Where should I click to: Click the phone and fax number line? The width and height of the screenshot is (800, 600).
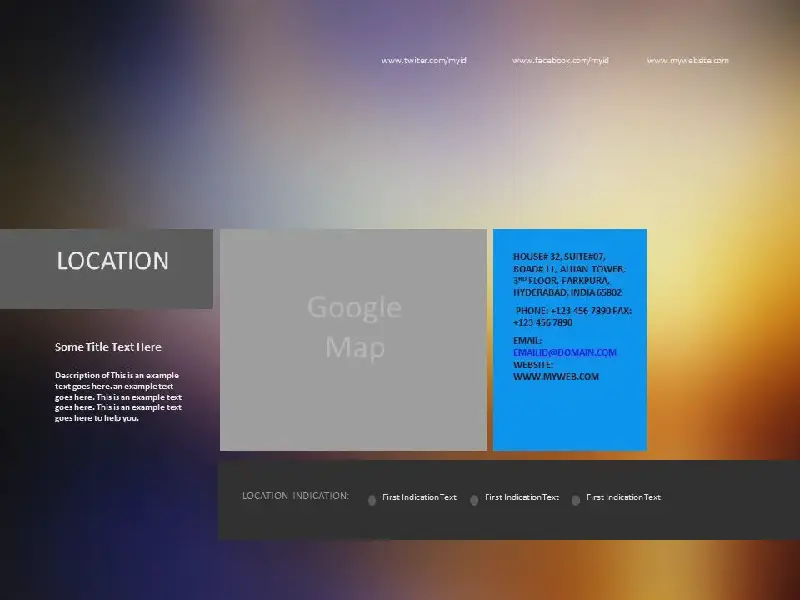[x=572, y=316]
